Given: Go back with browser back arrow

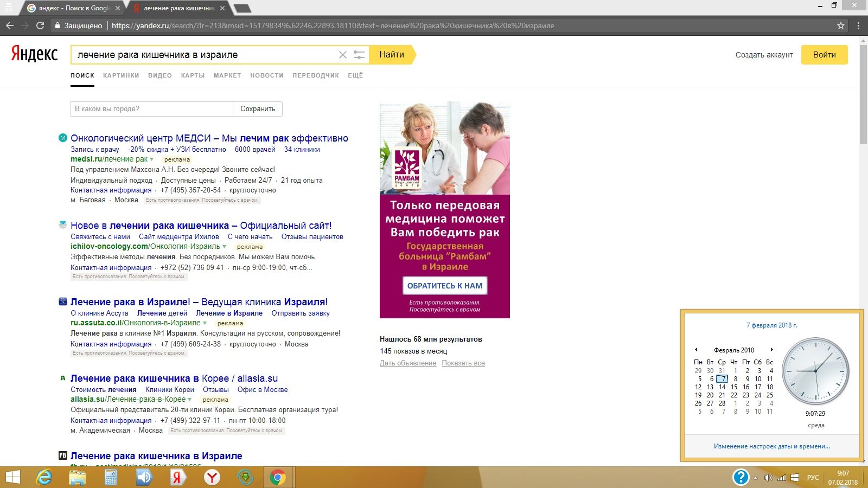Looking at the screenshot, I should (10, 25).
